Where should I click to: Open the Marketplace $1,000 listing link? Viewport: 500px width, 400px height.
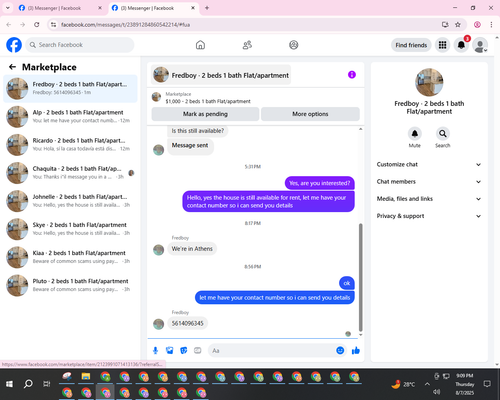208,101
